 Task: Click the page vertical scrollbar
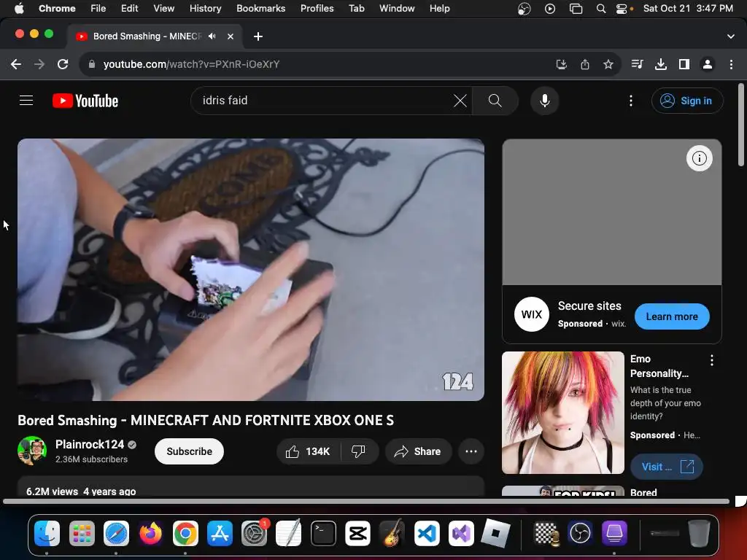pos(741,125)
